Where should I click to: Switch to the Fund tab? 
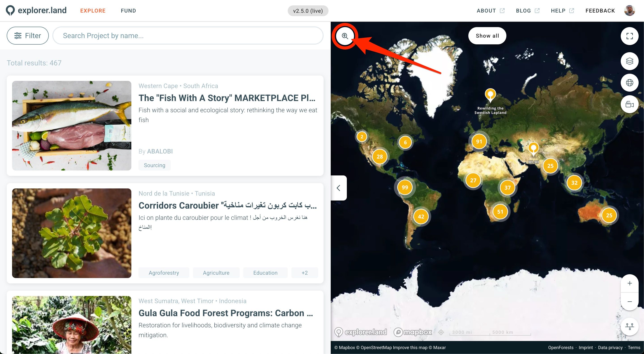pyautogui.click(x=128, y=11)
